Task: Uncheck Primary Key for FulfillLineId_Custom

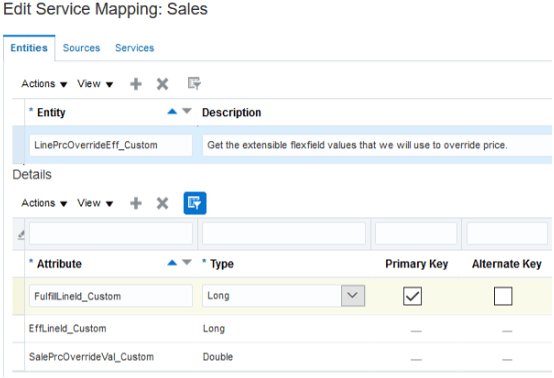Action: (412, 296)
